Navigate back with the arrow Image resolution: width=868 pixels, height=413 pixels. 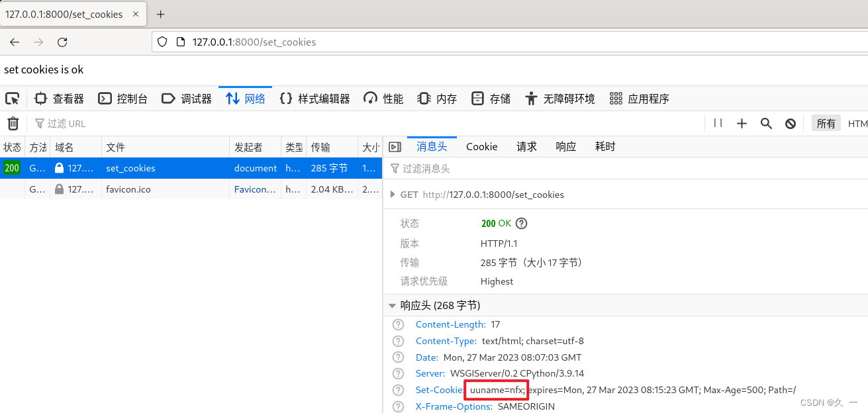point(14,42)
